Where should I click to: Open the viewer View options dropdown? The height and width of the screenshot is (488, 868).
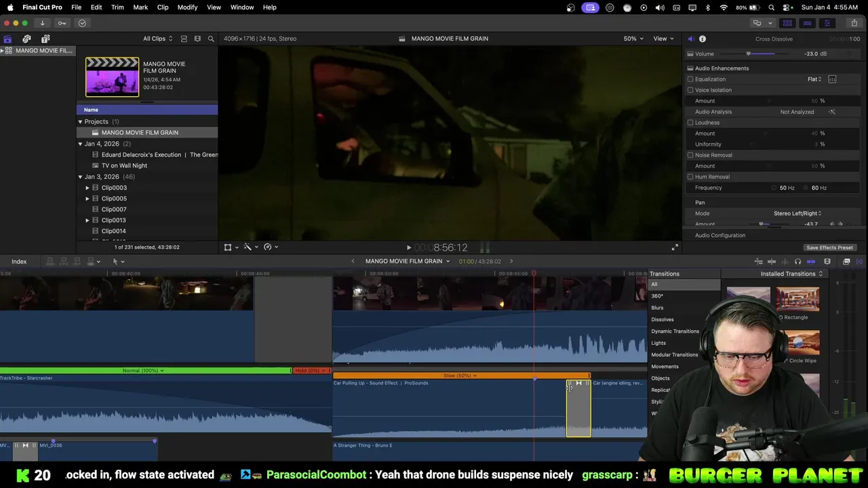(x=663, y=39)
